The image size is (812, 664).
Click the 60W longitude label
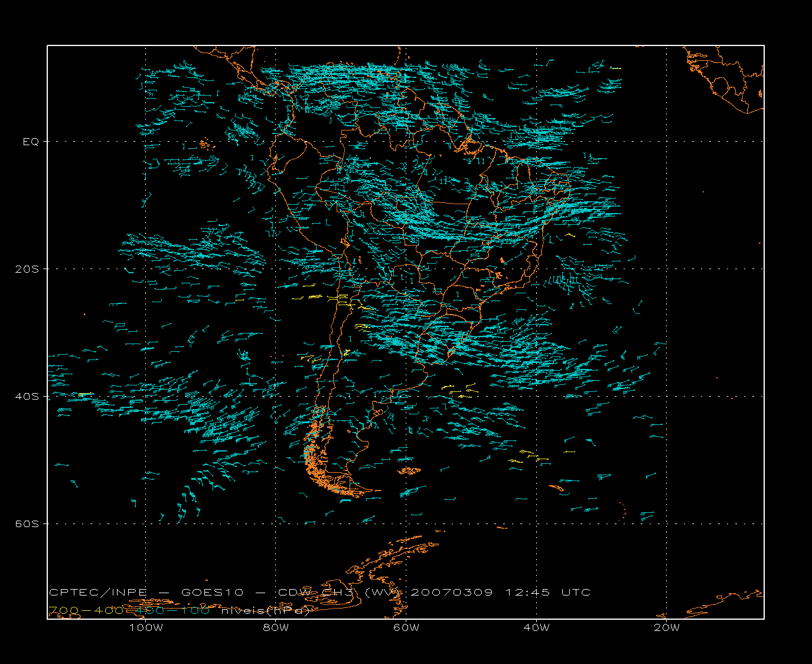click(x=406, y=627)
